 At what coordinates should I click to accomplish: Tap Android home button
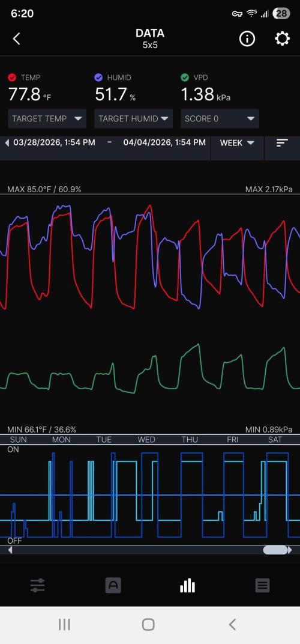point(148,625)
